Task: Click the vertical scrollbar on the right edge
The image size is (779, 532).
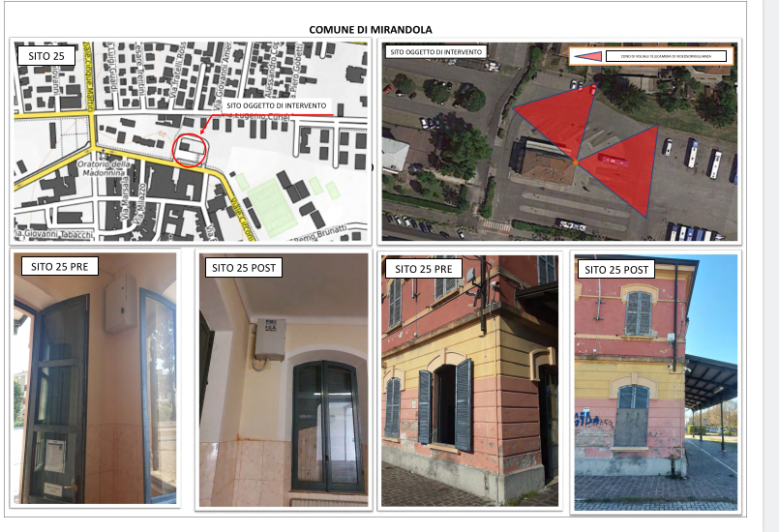Action: (x=771, y=266)
